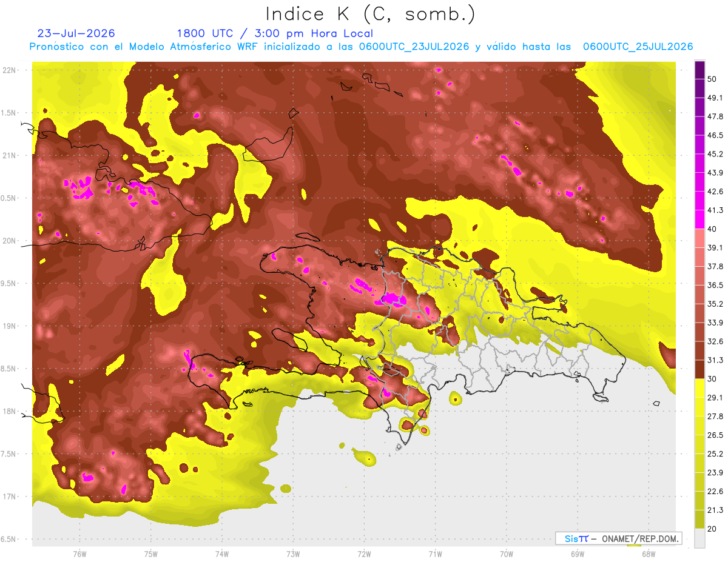
Task: Select the "69W" longitude label
Action: (577, 554)
